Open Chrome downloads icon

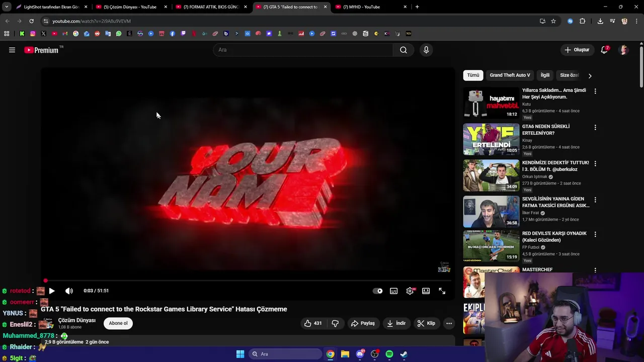click(600, 21)
